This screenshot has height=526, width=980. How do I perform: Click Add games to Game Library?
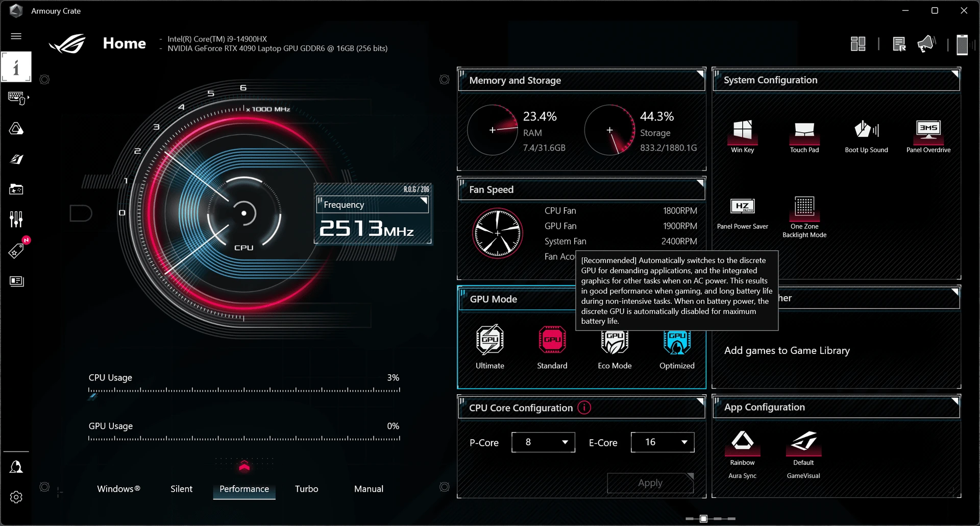coord(787,350)
